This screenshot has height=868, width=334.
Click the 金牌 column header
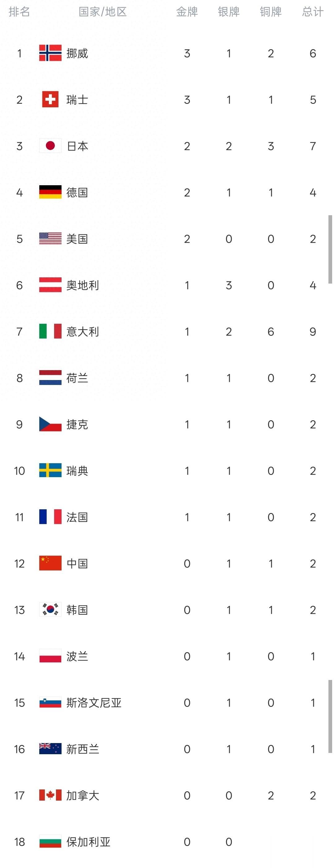187,12
